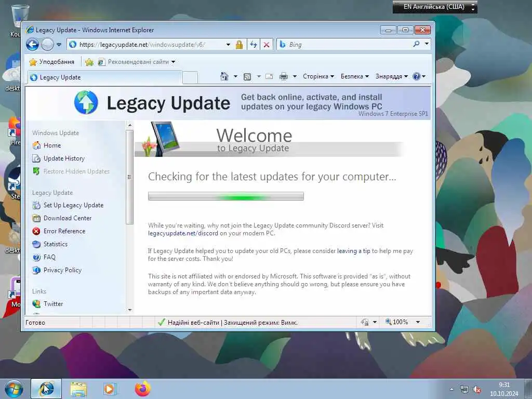
Task: Show hidden tray icons arrow
Action: coord(451,390)
